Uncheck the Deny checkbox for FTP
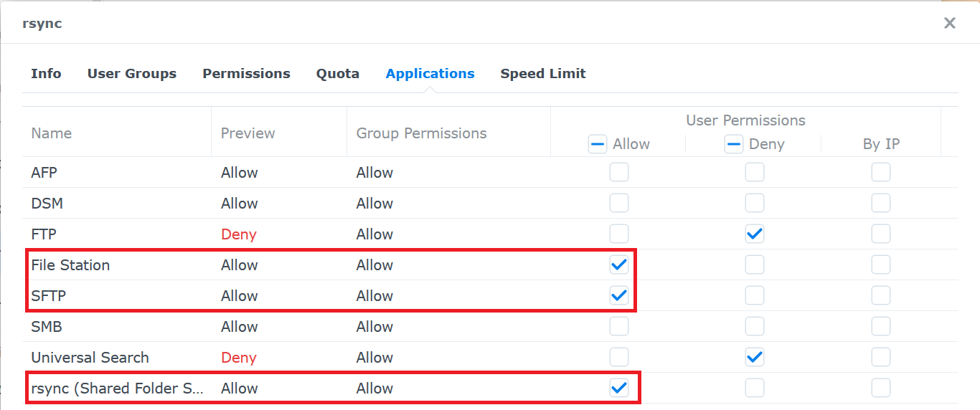The height and width of the screenshot is (410, 980). 754,234
